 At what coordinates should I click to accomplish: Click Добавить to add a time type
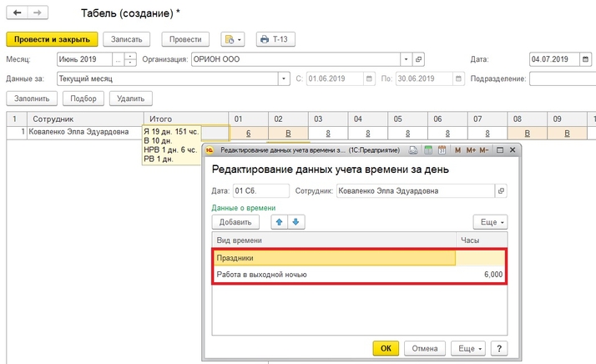[236, 222]
